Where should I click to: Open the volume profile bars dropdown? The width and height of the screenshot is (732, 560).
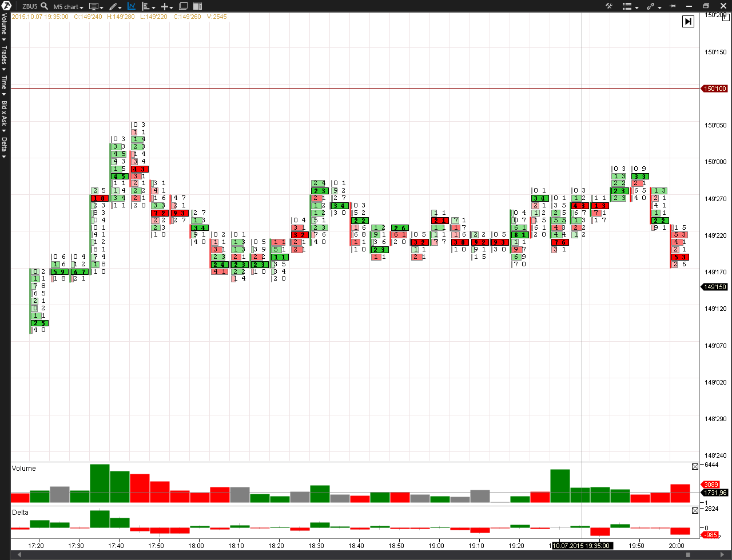pyautogui.click(x=148, y=7)
